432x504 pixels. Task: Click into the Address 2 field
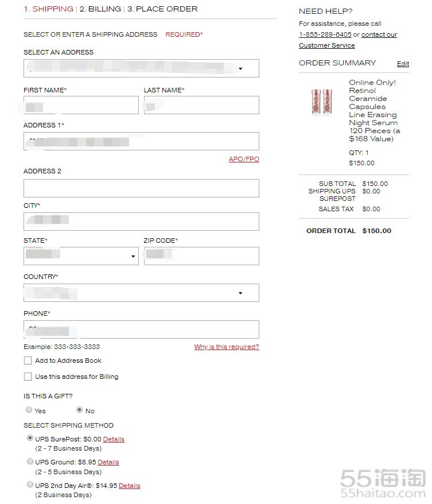coord(141,188)
